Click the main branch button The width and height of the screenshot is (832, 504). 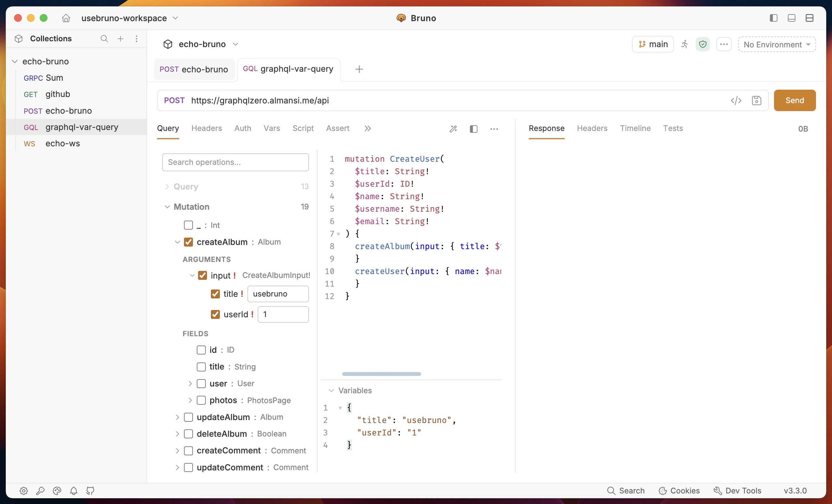[x=653, y=44]
